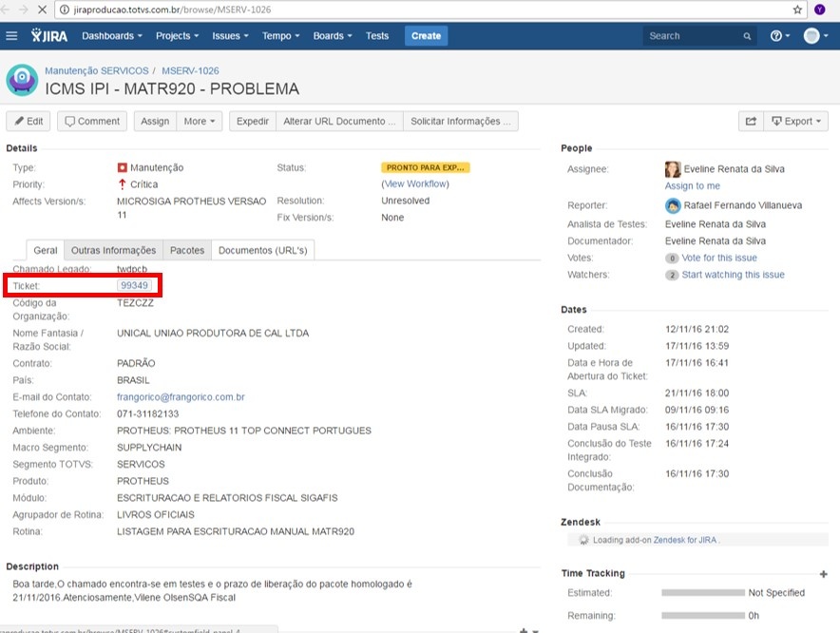
Task: Select phone number 071-31182133
Action: tap(148, 413)
